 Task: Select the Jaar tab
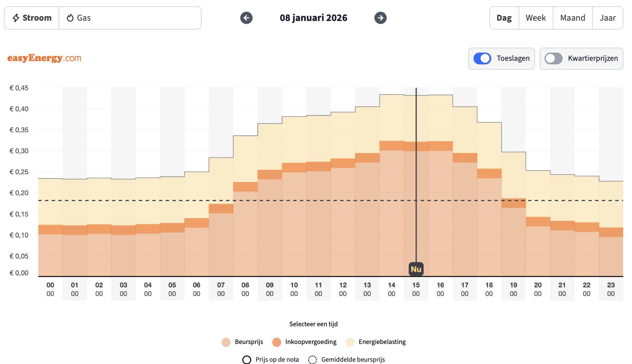pos(608,18)
